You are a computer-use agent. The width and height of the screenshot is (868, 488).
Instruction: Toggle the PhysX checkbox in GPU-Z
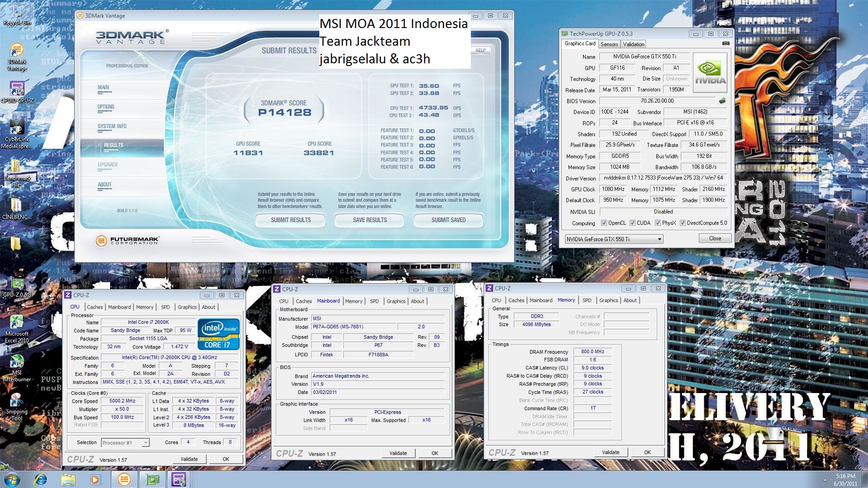657,223
